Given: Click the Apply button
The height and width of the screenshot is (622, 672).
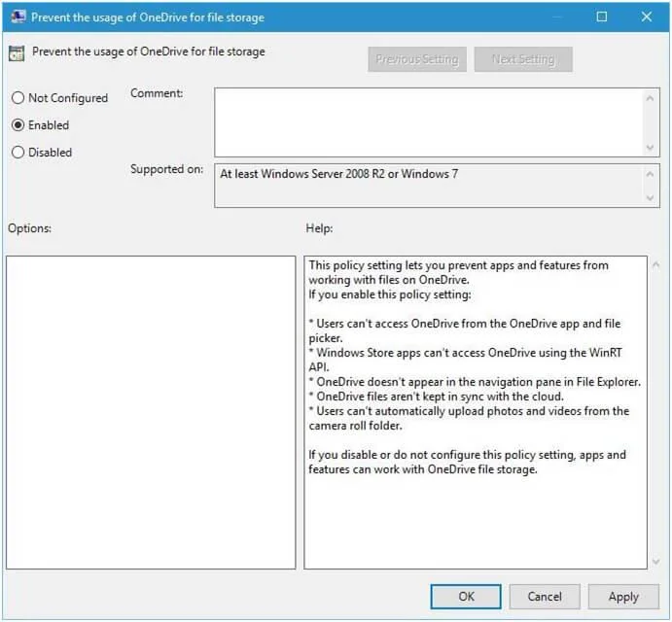Looking at the screenshot, I should (623, 597).
